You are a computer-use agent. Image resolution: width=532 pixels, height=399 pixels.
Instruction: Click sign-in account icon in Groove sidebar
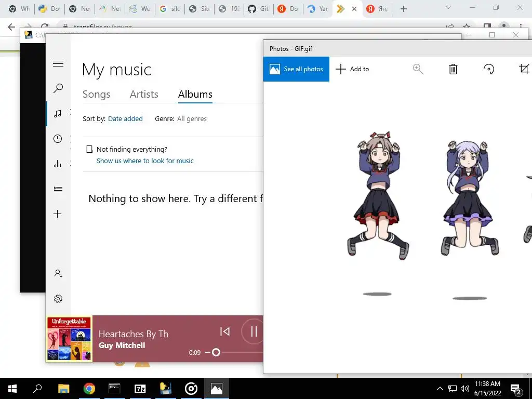tap(58, 273)
